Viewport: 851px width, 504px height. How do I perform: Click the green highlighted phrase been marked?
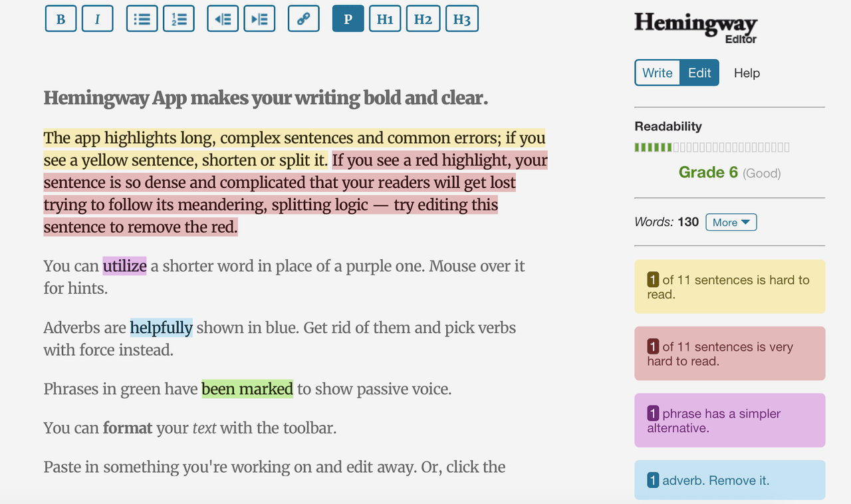pyautogui.click(x=247, y=389)
